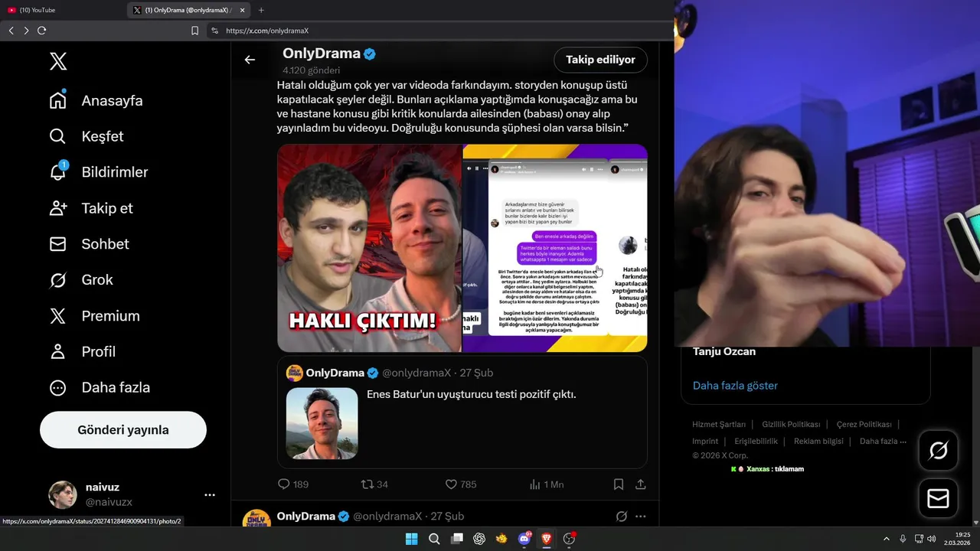980x551 pixels.
Task: Expand the system tray hidden icons
Action: coord(887,539)
